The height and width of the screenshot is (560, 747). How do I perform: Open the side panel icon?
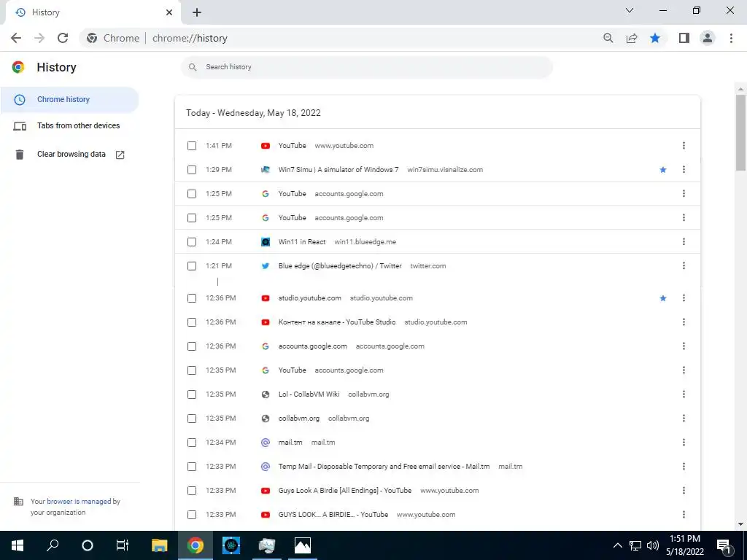click(x=684, y=38)
